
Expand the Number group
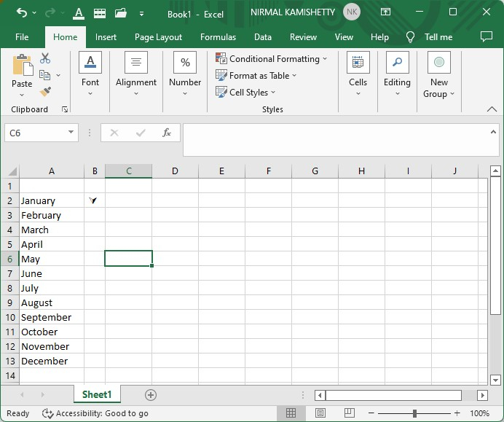click(185, 74)
